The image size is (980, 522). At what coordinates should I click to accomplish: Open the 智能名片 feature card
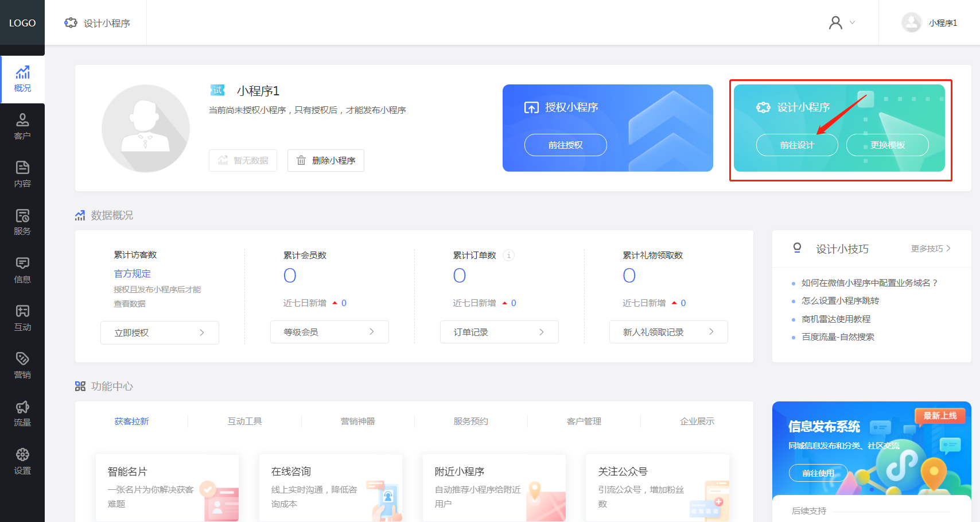(x=167, y=487)
